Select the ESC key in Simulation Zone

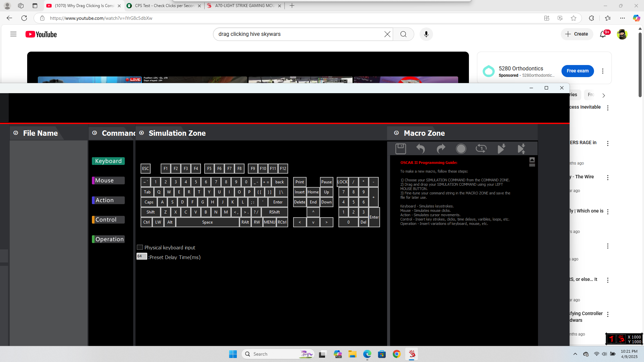[x=145, y=169]
